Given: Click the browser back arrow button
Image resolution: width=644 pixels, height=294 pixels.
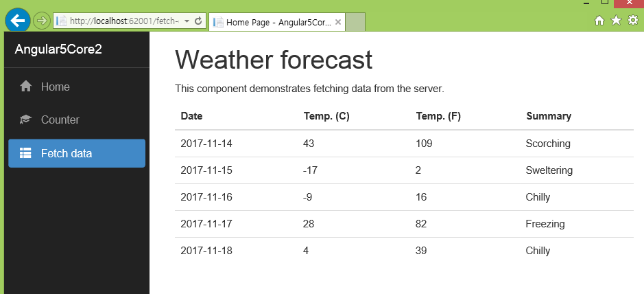Looking at the screenshot, I should point(16,21).
